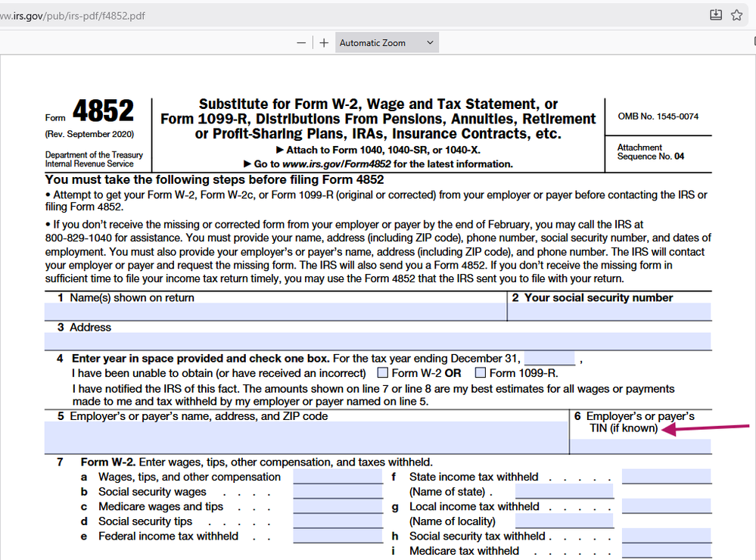Click the Address input field
756x560 pixels.
pyautogui.click(x=378, y=341)
